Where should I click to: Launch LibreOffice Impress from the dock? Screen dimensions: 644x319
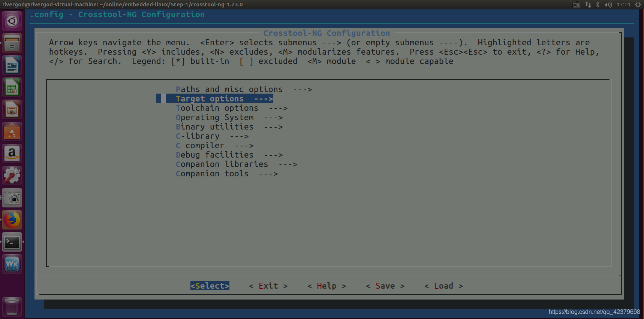(12, 109)
